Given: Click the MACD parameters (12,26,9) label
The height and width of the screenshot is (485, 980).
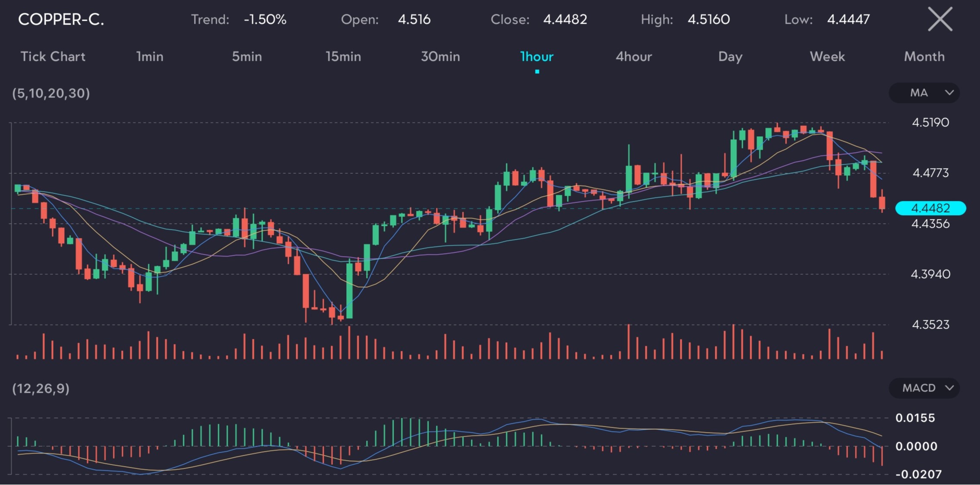Looking at the screenshot, I should pos(41,388).
